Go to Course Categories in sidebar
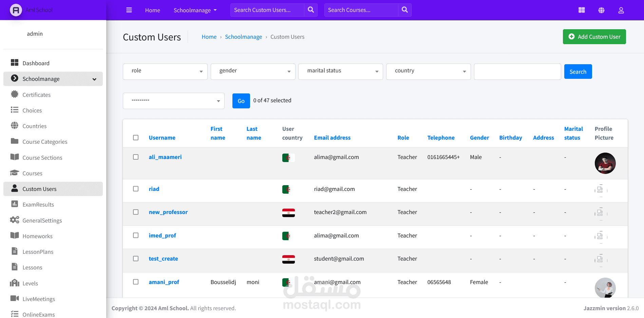 coord(45,142)
